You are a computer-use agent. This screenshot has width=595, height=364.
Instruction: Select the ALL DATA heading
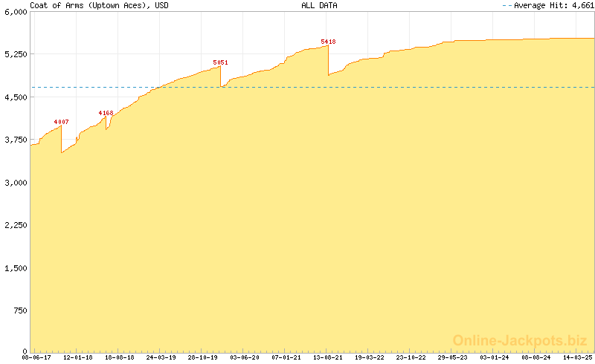click(319, 5)
